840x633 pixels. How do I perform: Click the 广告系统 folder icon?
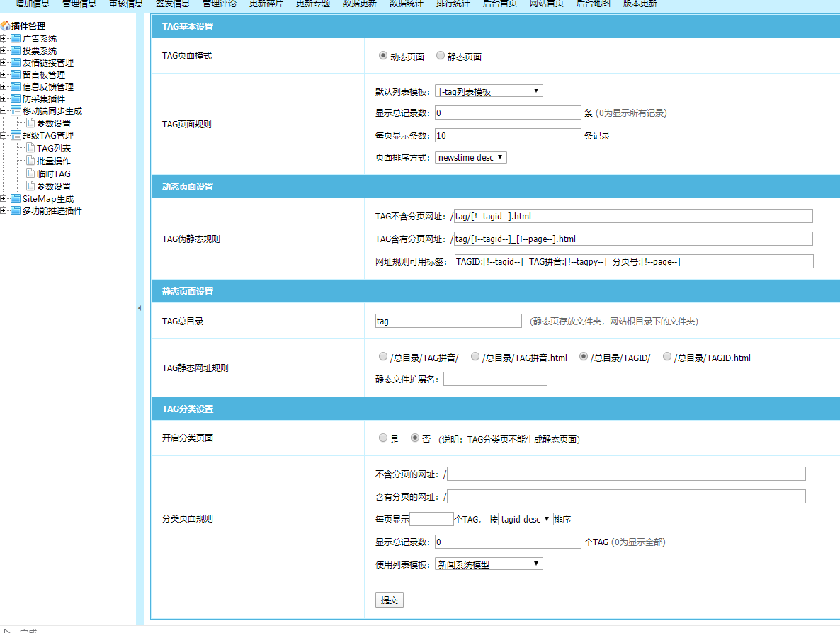16,39
